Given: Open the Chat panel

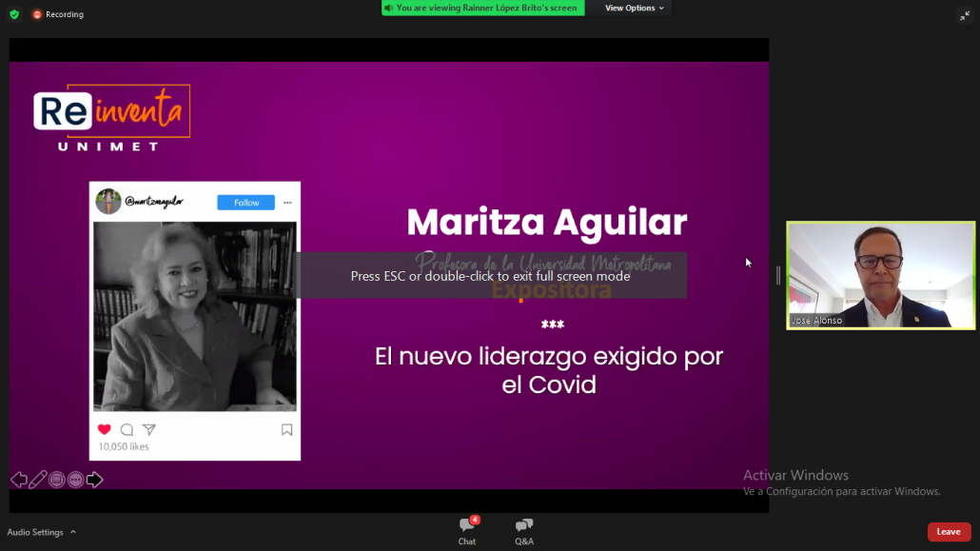Looking at the screenshot, I should [467, 531].
